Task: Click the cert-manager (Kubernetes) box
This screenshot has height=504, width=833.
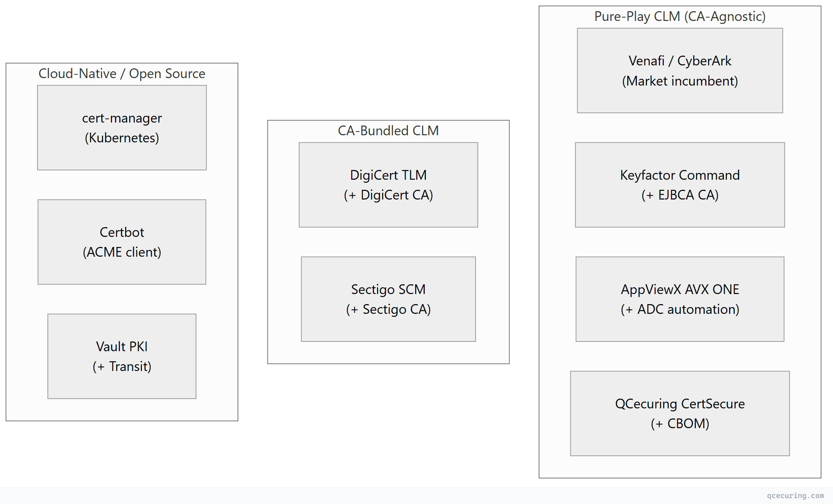Action: [122, 128]
